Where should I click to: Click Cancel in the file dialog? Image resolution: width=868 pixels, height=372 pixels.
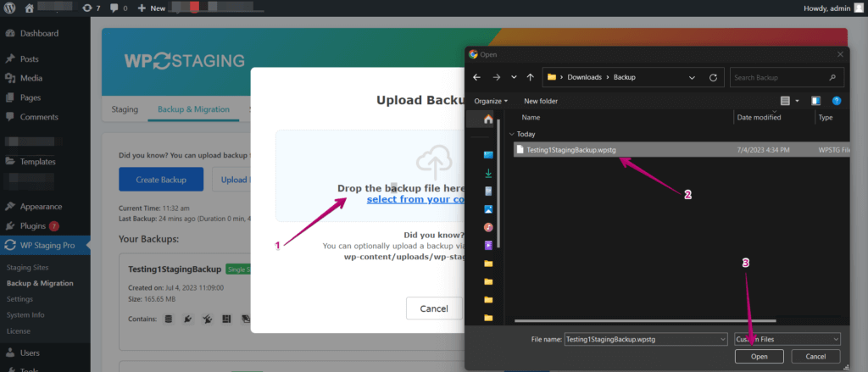tap(815, 357)
